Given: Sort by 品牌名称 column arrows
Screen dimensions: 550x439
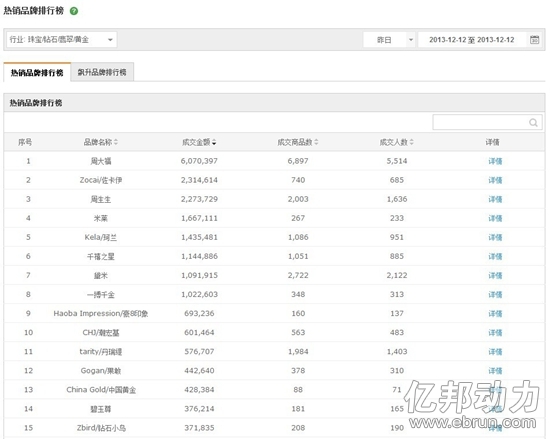Looking at the screenshot, I should (116, 142).
